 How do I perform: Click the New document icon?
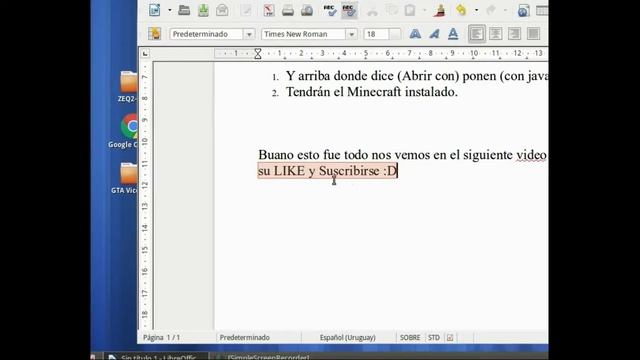tap(155, 10)
